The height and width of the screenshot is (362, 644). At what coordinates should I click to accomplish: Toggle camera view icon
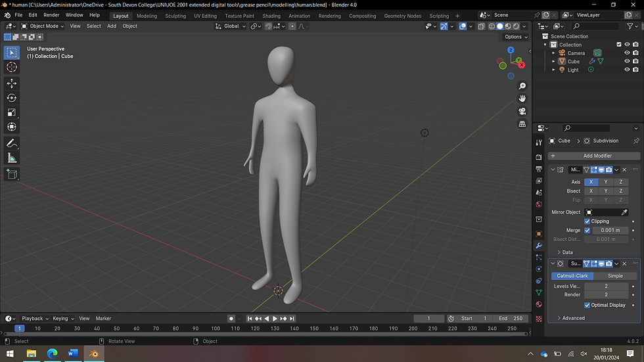(522, 111)
